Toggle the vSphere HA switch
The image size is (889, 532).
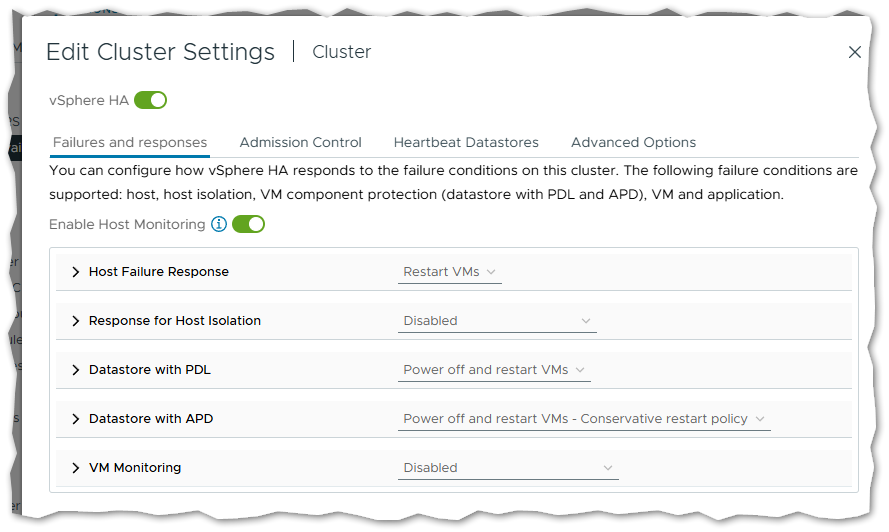(x=150, y=100)
